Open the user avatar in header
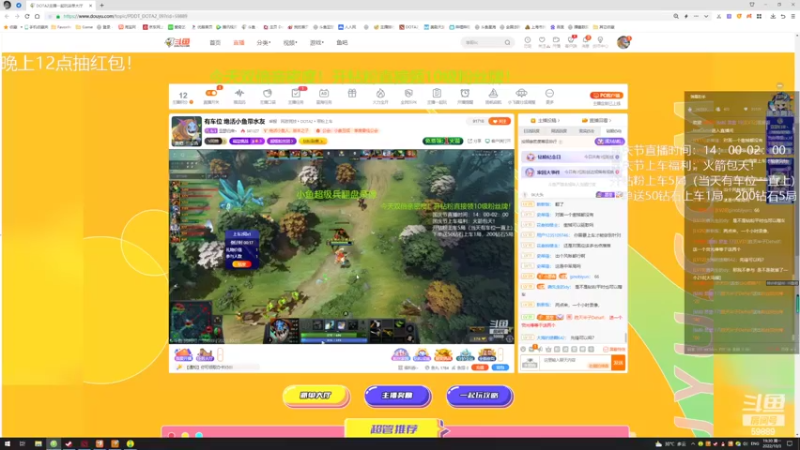The width and height of the screenshot is (800, 450). (623, 42)
